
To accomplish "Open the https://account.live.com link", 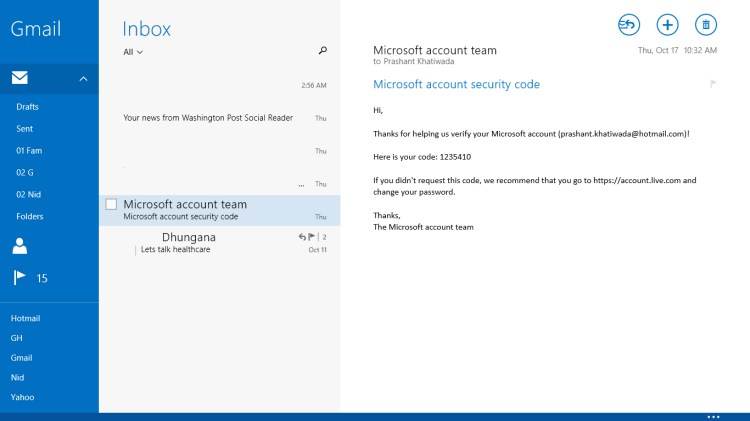I will 637,180.
